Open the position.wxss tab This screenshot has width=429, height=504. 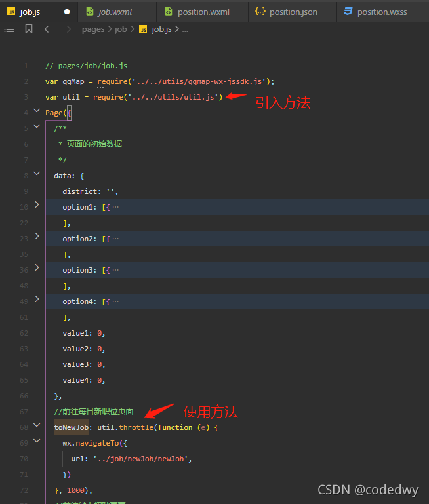pyautogui.click(x=380, y=12)
